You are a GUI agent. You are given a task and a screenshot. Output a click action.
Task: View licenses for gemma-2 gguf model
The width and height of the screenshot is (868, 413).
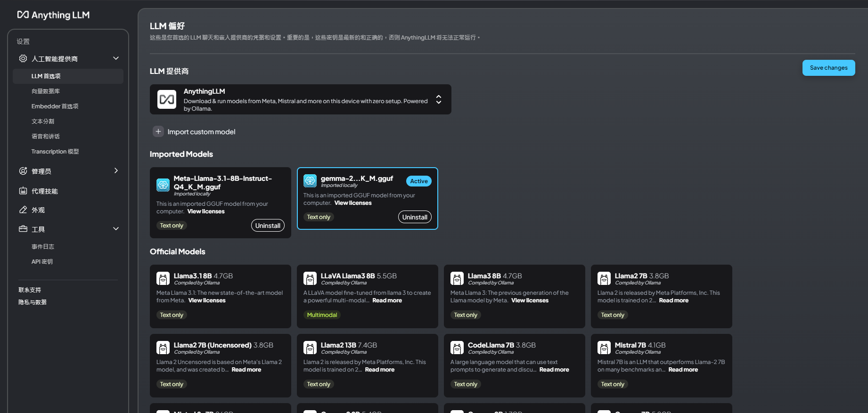pyautogui.click(x=353, y=203)
